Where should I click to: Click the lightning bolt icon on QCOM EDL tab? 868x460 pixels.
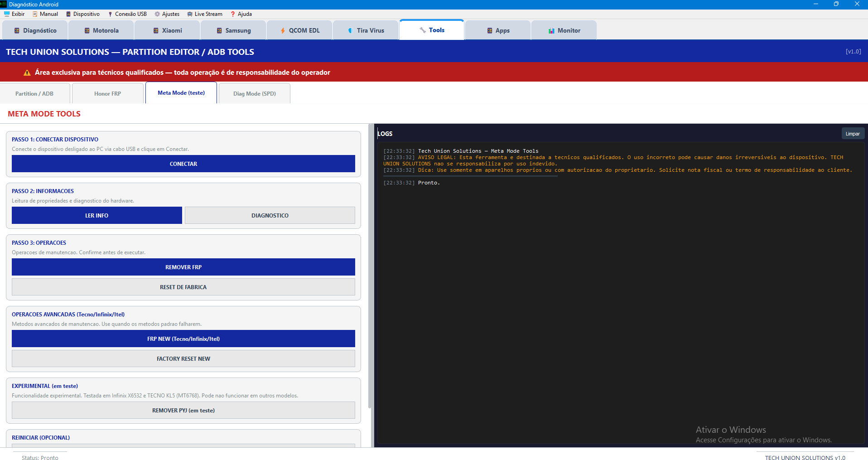pyautogui.click(x=283, y=31)
